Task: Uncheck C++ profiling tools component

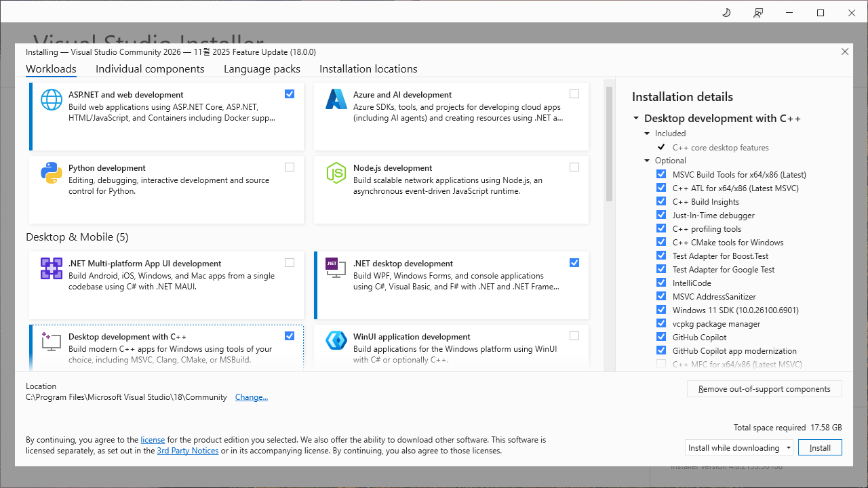Action: click(x=661, y=228)
